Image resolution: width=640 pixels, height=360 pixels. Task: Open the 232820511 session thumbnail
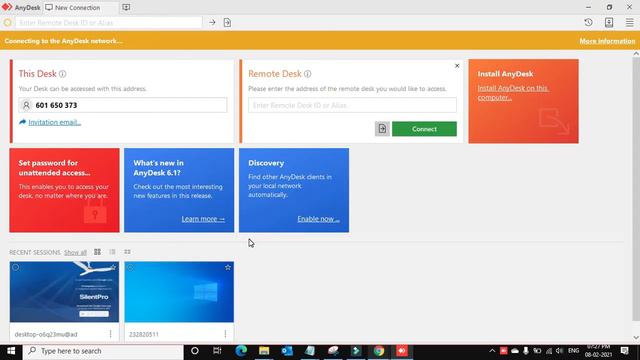point(179,292)
